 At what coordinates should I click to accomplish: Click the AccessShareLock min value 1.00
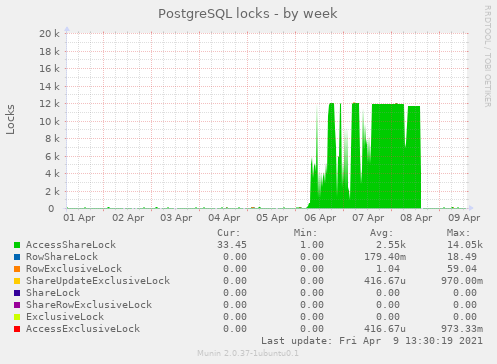tap(312, 245)
